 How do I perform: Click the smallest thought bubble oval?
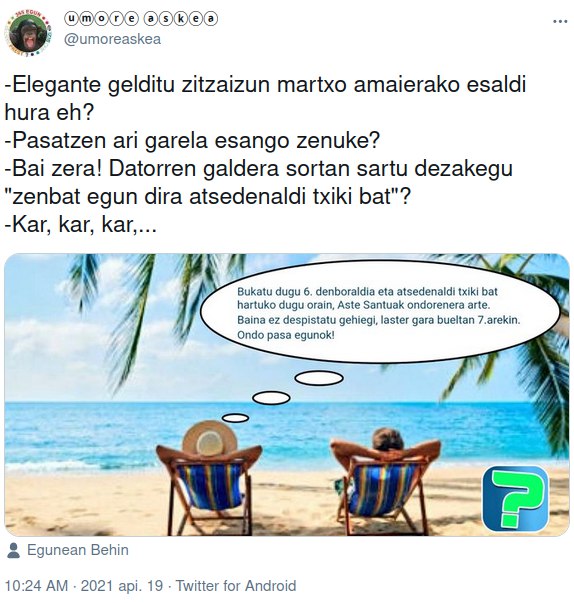point(235,418)
